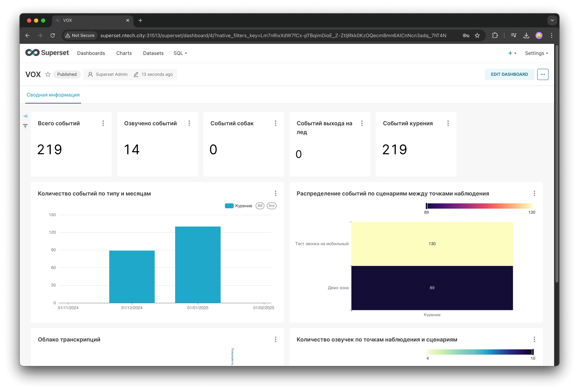The height and width of the screenshot is (392, 579).
Task: Expand the filter bar arrow icon
Action: point(25,116)
